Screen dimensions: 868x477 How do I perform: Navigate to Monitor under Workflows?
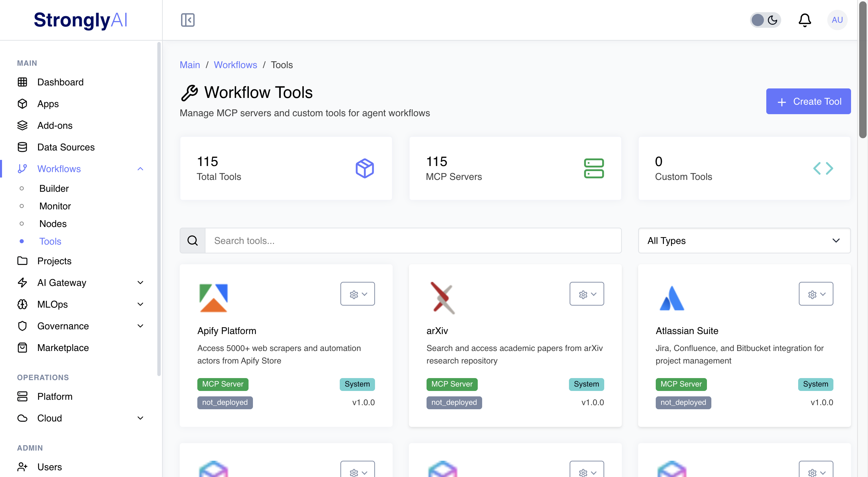(55, 206)
